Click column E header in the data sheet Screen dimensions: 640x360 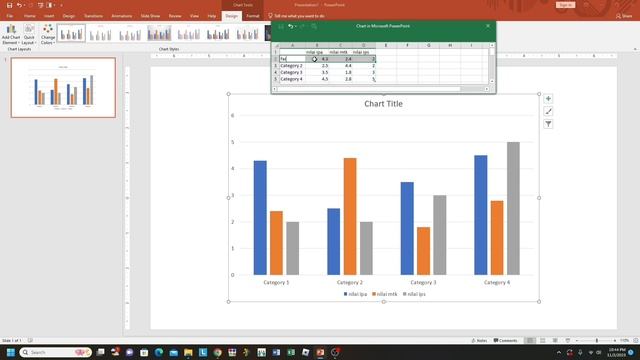coord(386,45)
